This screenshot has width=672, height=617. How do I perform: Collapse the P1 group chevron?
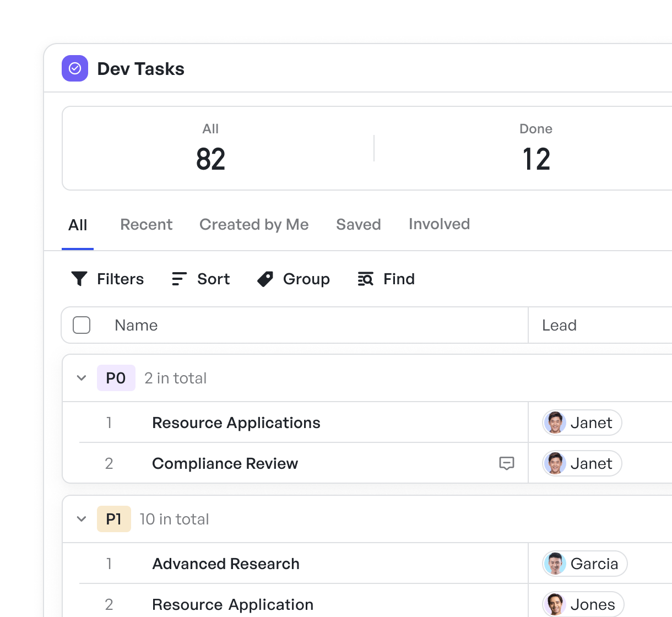pyautogui.click(x=82, y=519)
